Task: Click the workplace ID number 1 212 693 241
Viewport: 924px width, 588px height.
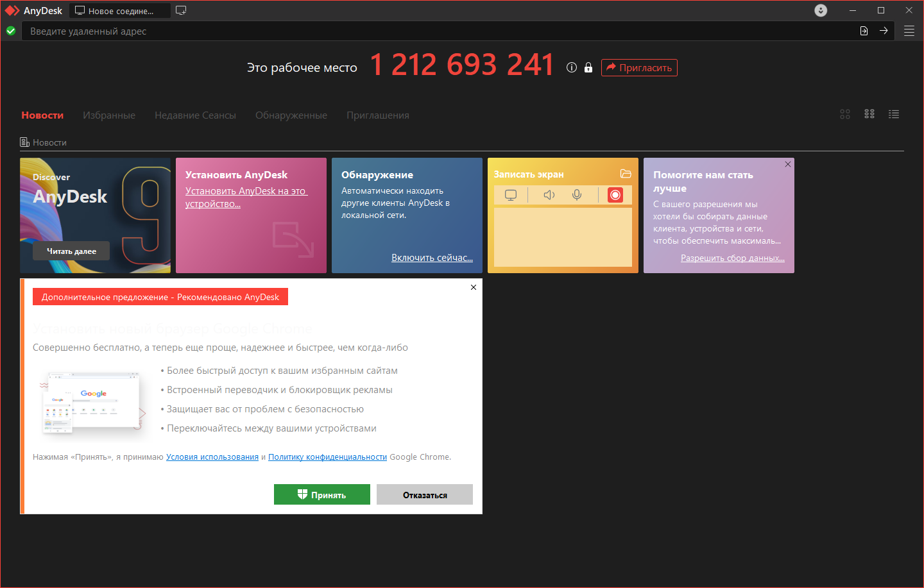Action: tap(461, 65)
